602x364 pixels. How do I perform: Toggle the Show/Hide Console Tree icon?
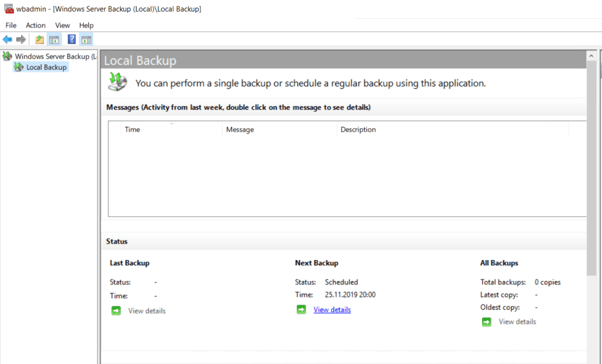pos(53,39)
